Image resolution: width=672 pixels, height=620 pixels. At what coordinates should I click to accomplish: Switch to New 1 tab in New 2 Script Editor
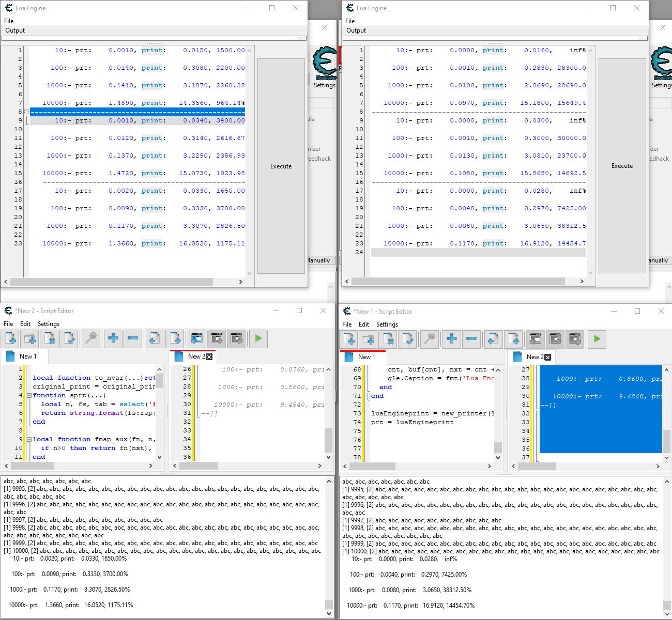[x=25, y=357]
